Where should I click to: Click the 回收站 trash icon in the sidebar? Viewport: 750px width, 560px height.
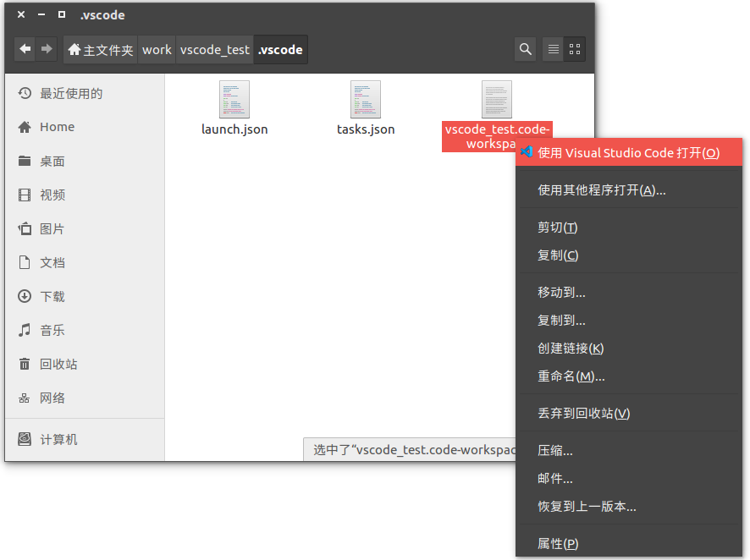pyautogui.click(x=25, y=364)
